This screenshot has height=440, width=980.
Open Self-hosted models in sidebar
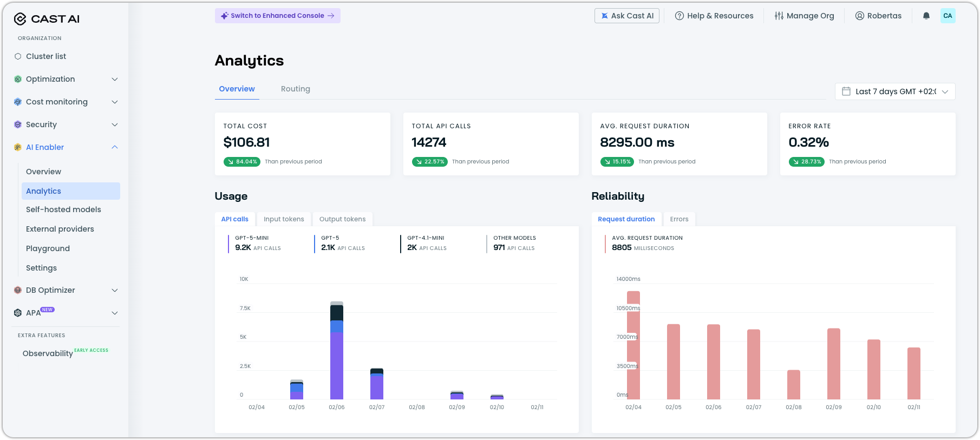pyautogui.click(x=63, y=209)
